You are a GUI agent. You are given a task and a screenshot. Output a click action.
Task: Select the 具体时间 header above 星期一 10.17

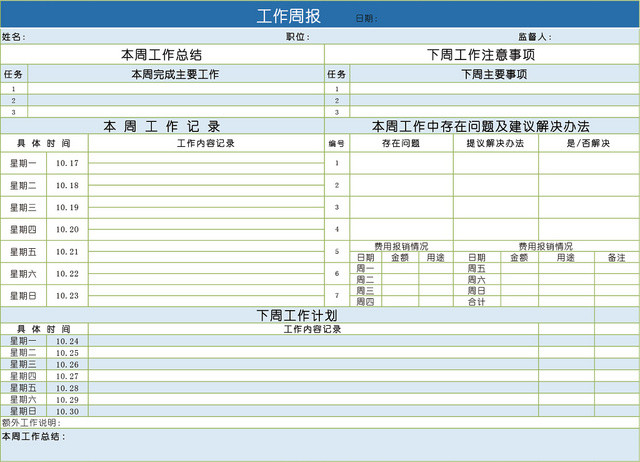pyautogui.click(x=44, y=143)
